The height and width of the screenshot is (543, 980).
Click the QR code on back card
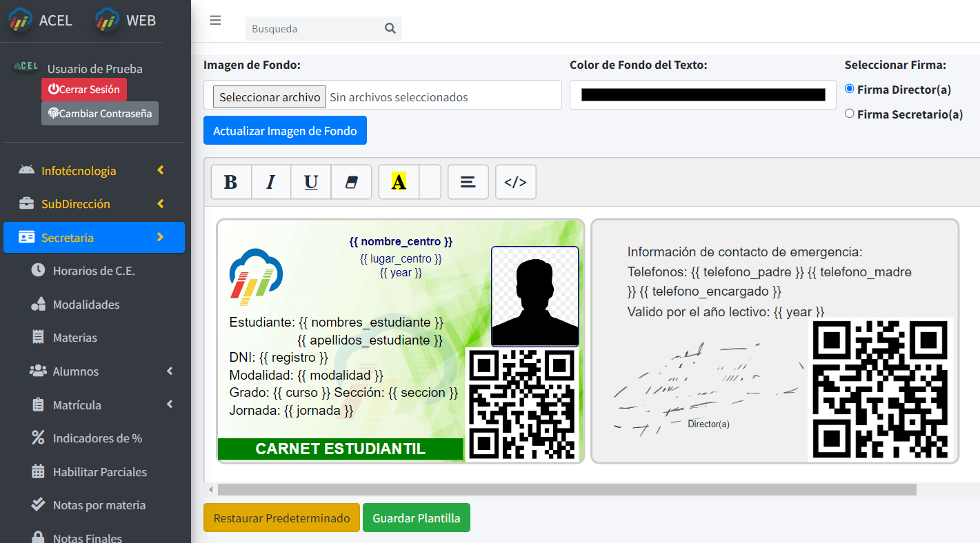click(881, 389)
